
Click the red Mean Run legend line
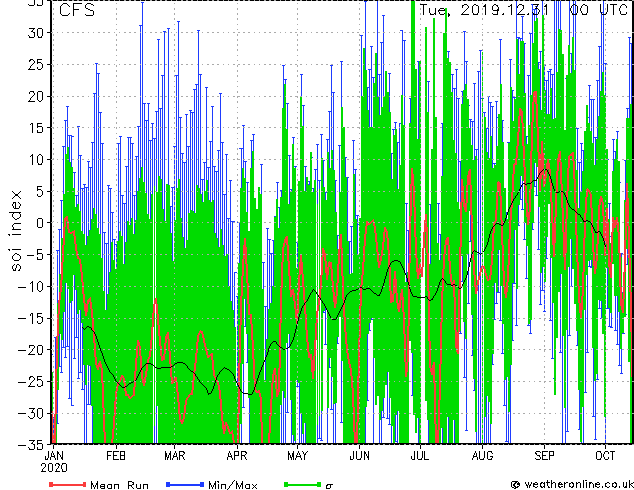(68, 484)
